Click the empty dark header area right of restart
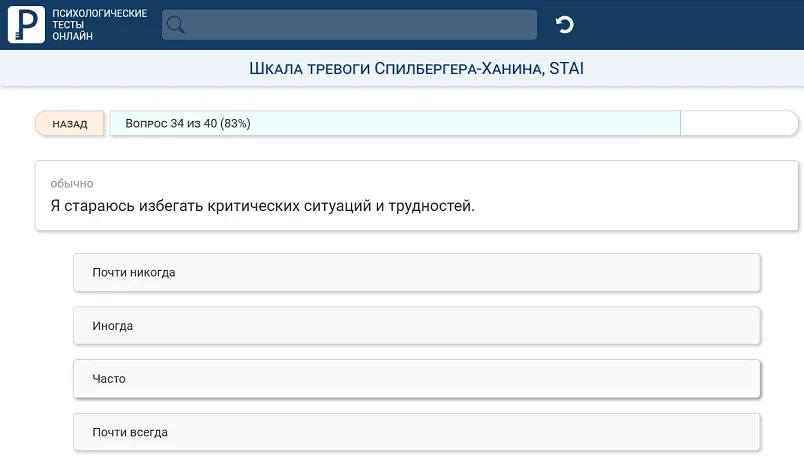Viewport: 804px width, 461px height. pos(700,25)
